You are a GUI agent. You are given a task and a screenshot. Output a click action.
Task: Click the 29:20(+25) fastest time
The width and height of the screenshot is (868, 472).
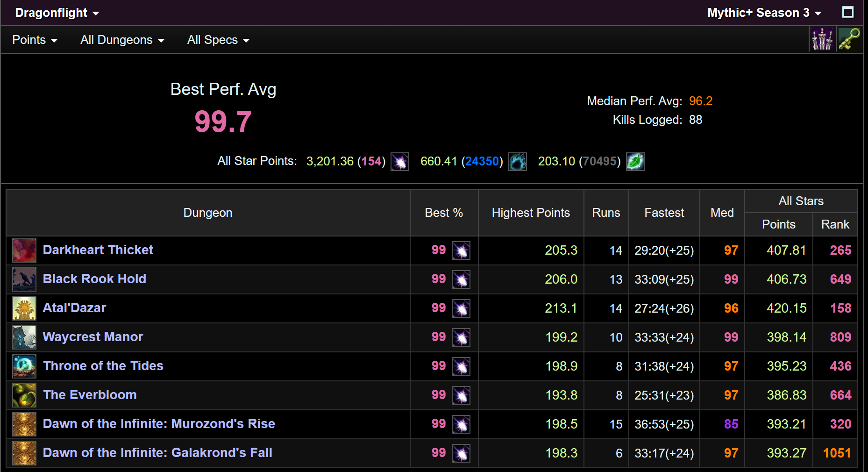coord(664,250)
